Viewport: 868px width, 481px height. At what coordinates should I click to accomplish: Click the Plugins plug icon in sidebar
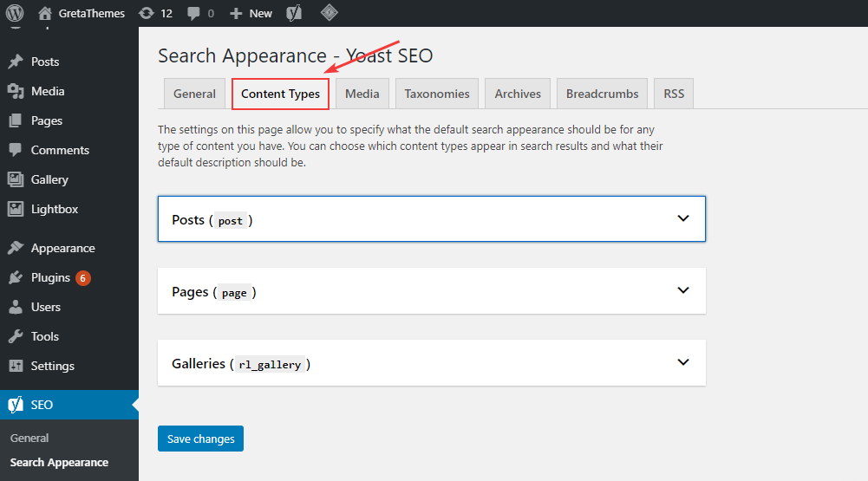click(x=16, y=277)
